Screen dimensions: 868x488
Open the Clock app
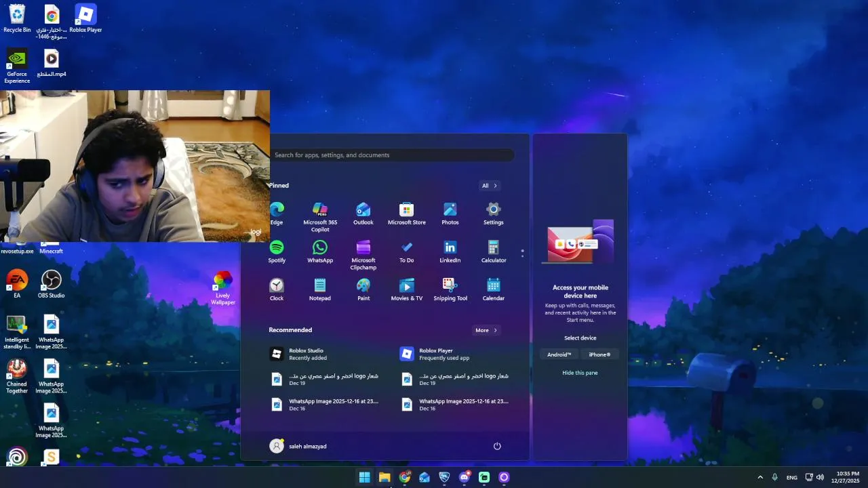click(x=277, y=289)
